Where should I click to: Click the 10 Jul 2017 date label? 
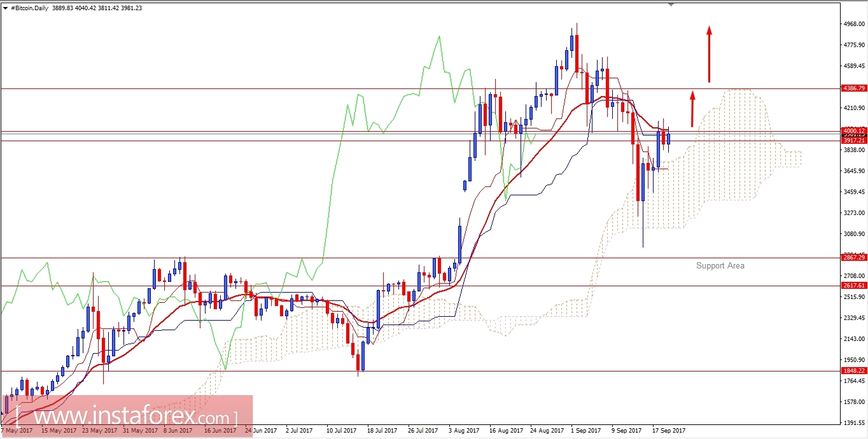click(342, 431)
